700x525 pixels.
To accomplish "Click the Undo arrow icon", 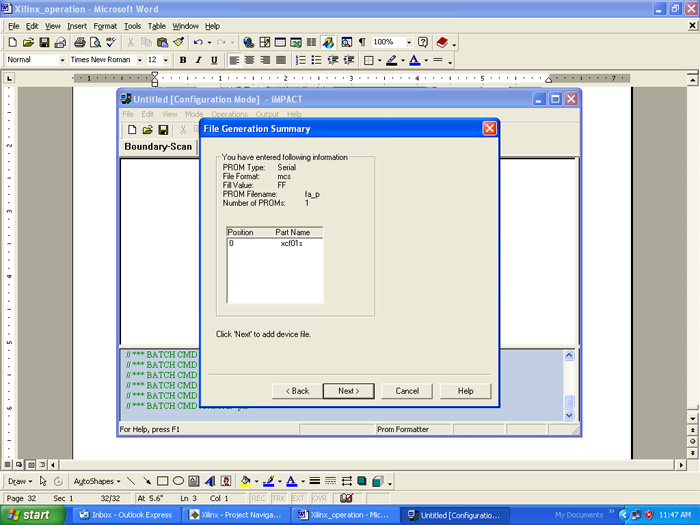I will coord(198,42).
